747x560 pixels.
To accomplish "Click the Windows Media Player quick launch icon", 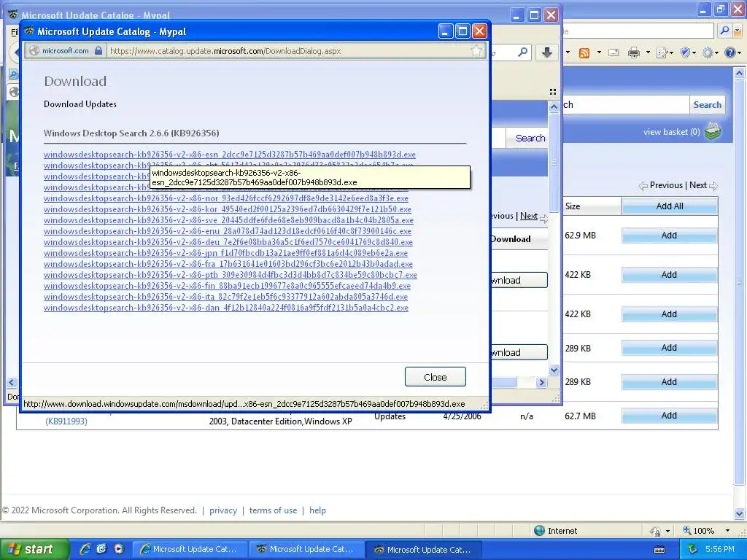I will point(119,549).
